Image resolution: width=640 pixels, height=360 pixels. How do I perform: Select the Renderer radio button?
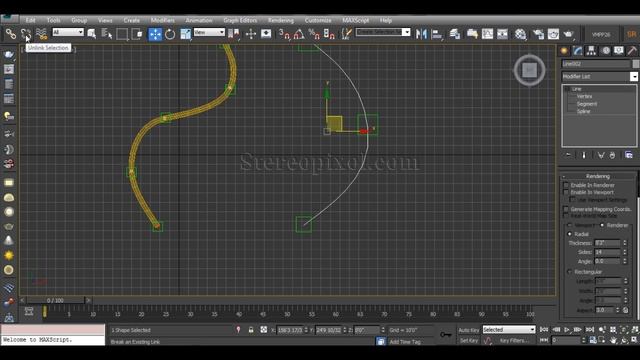click(602, 225)
